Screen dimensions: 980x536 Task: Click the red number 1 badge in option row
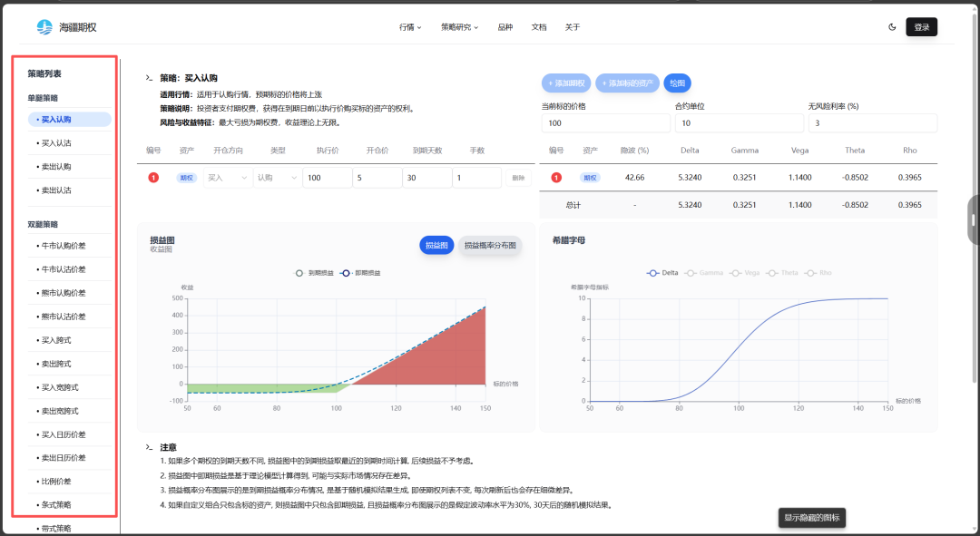153,178
